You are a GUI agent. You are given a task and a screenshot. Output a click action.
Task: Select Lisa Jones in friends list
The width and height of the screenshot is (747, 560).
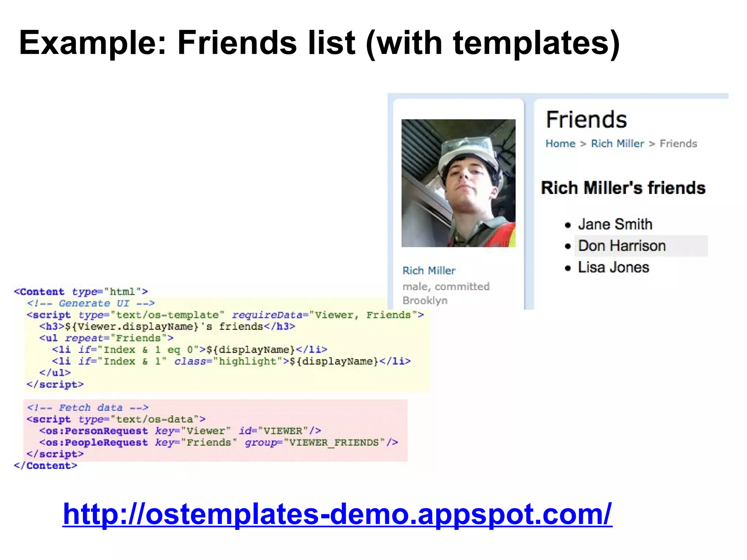614,267
